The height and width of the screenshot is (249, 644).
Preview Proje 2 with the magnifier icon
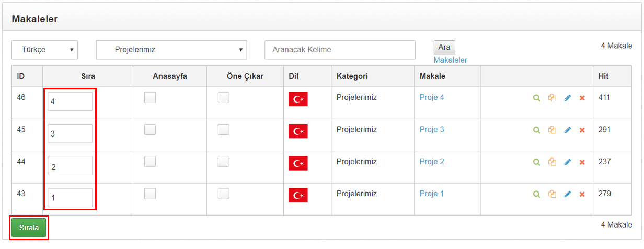(x=536, y=162)
